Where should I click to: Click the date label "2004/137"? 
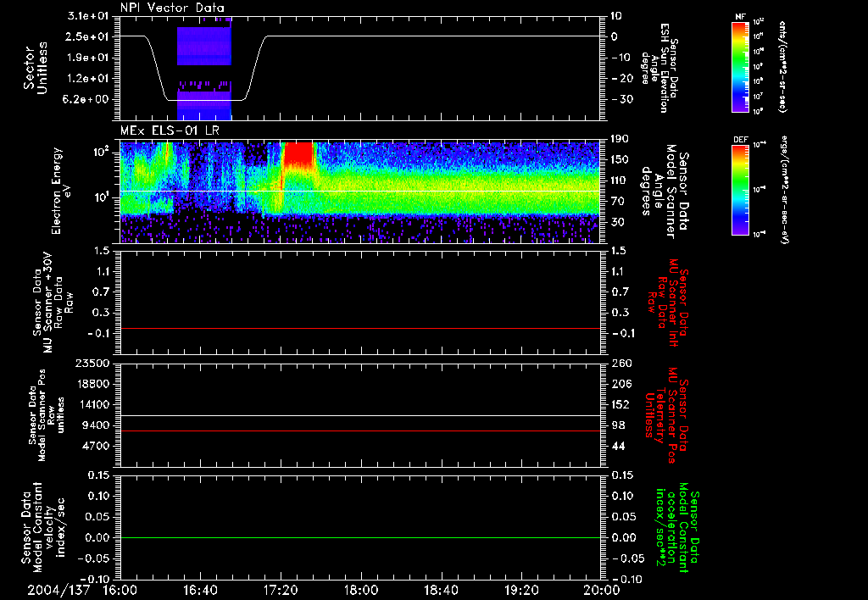58,590
